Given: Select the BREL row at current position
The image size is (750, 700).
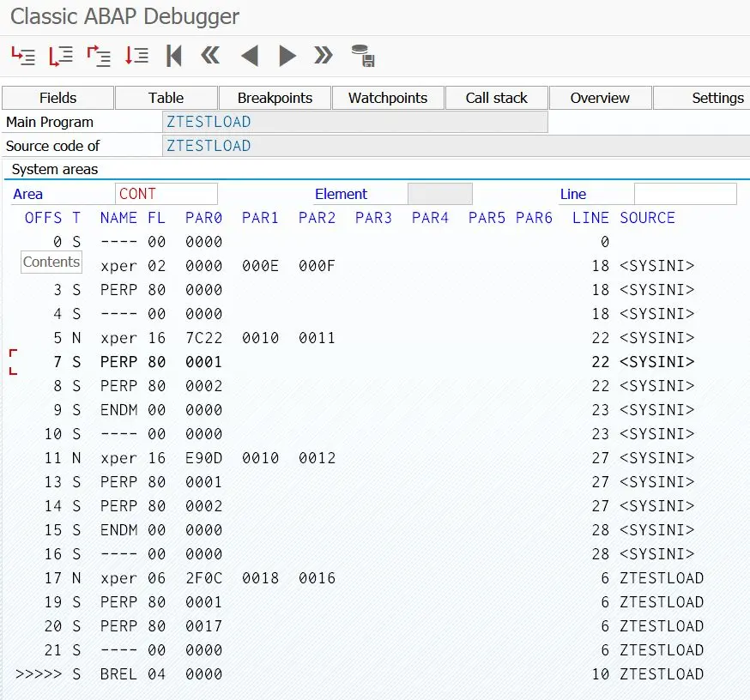Looking at the screenshot, I should [360, 673].
